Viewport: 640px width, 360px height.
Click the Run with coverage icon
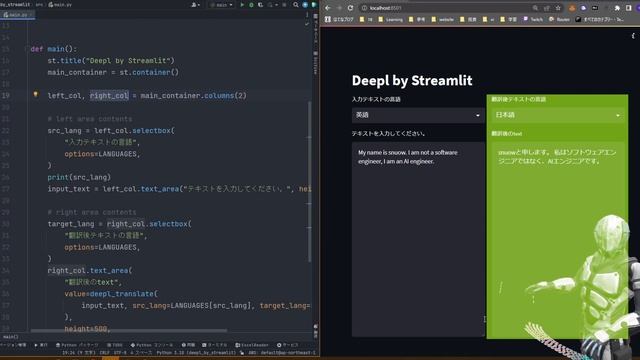(x=260, y=5)
